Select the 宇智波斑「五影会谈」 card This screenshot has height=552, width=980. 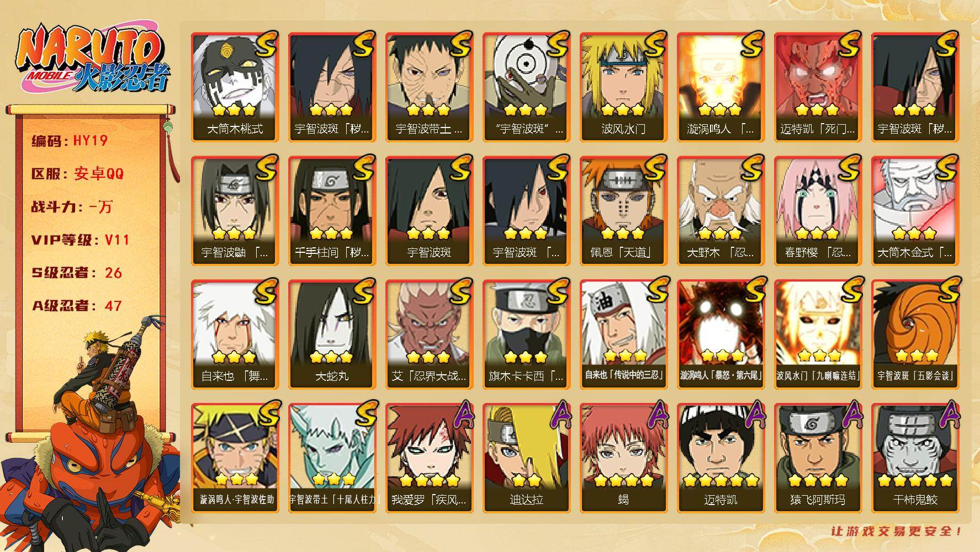pos(915,335)
